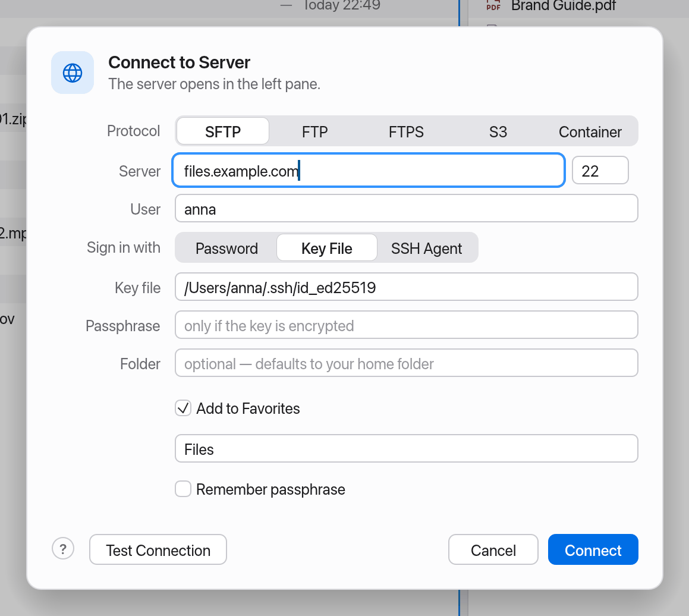Click PDF icon beside Brand Guide.pdf

coord(493,6)
